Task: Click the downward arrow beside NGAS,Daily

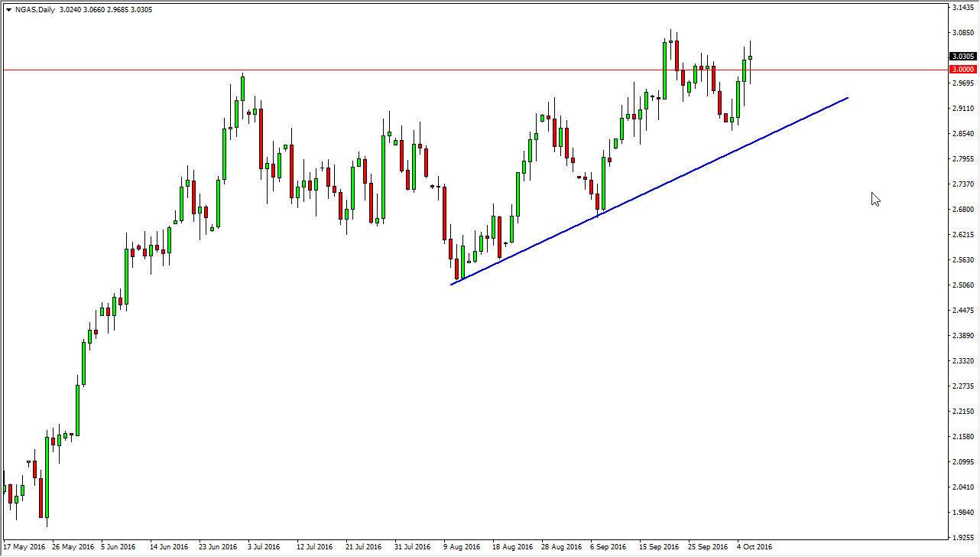Action: coord(9,8)
